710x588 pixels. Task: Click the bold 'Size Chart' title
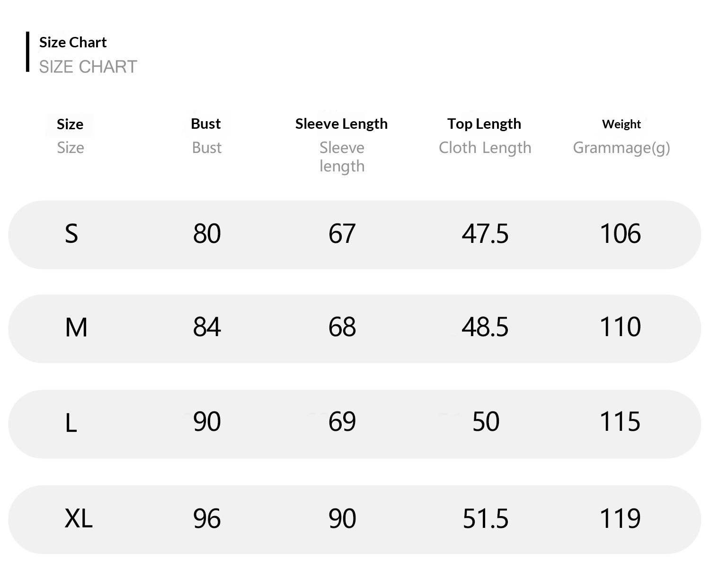coord(73,43)
